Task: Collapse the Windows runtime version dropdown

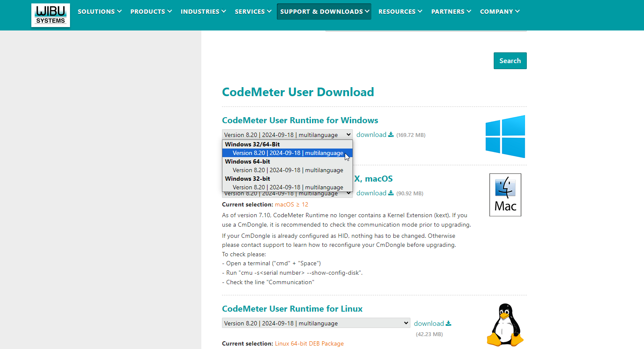Action: [x=287, y=135]
